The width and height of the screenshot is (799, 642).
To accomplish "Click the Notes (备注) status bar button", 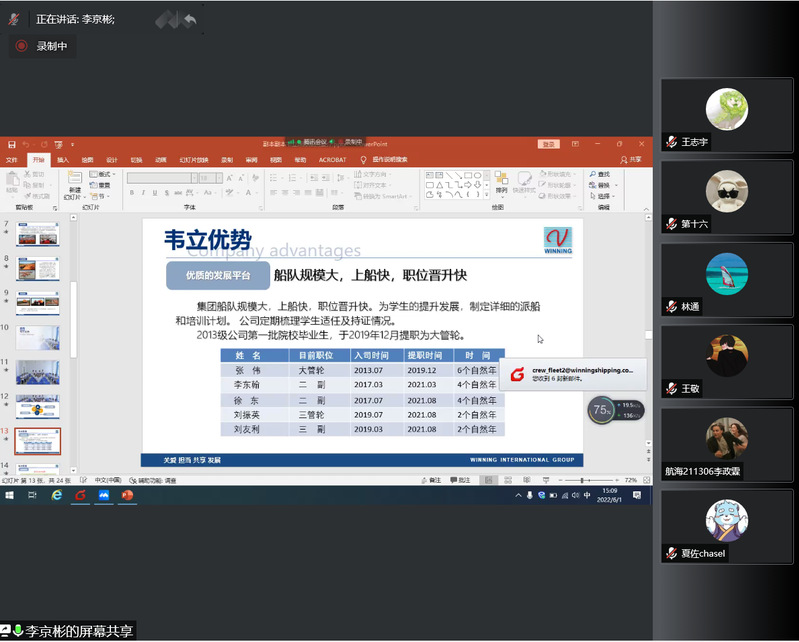I will [x=431, y=480].
